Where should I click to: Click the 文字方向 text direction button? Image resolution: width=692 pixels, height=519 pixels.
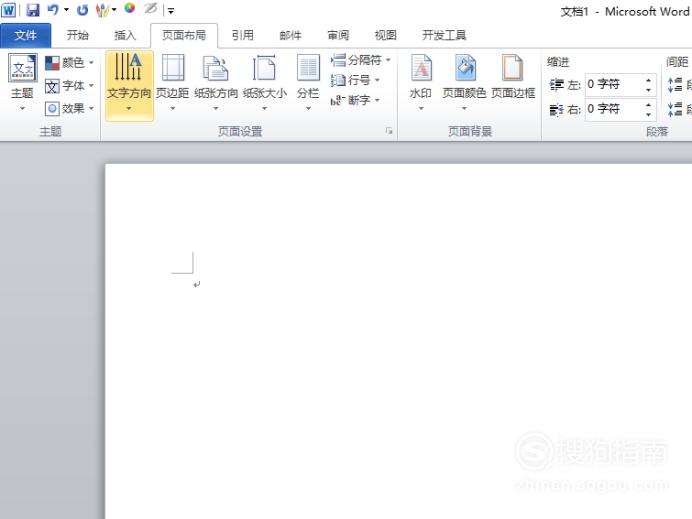point(129,85)
